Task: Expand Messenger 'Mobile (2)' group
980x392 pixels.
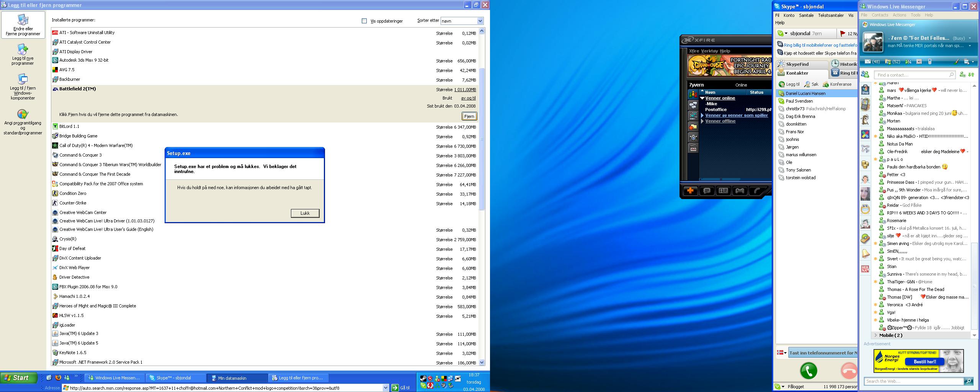Action: coord(875,335)
